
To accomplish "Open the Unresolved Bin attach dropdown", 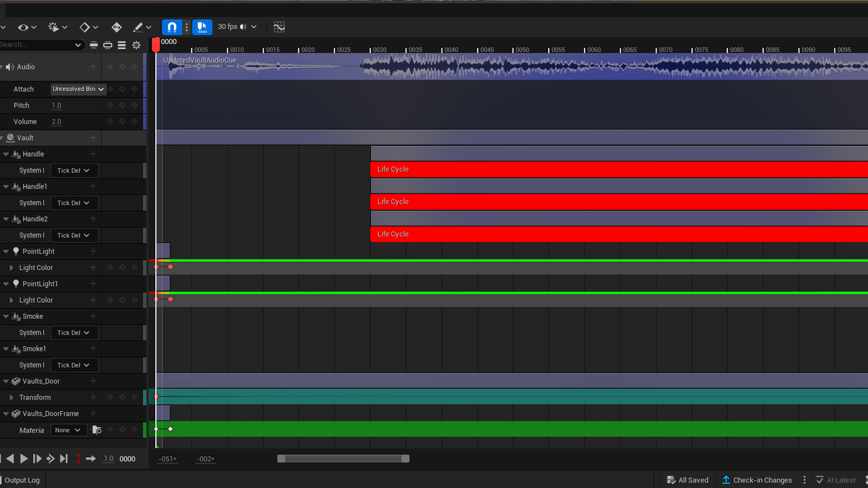I will [78, 89].
